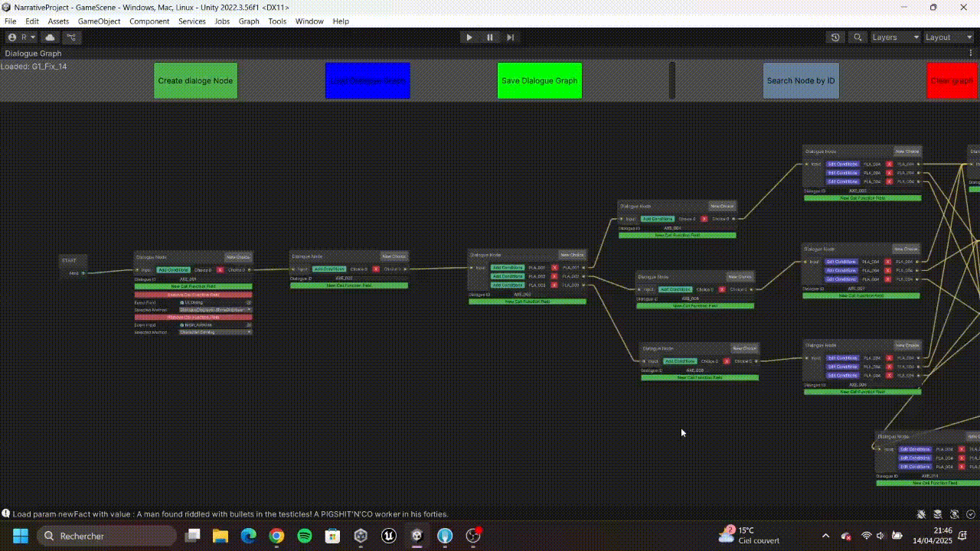Click Add Conditions for PLA_001 on AXE_003

[507, 268]
